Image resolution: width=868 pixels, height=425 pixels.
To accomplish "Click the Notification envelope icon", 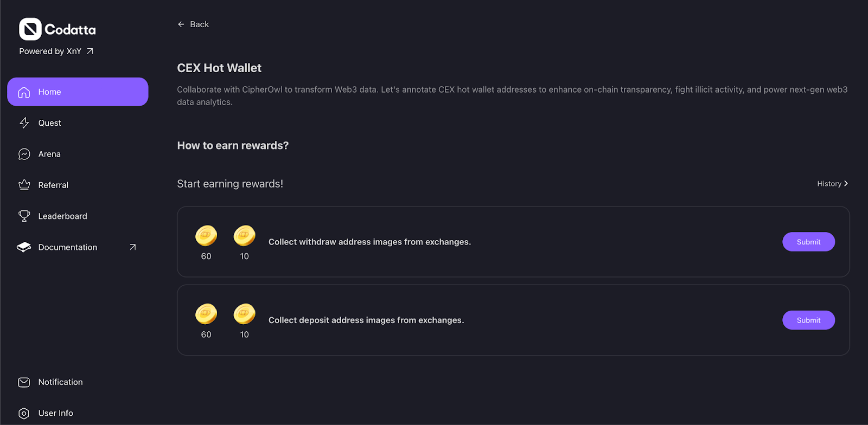I will coord(24,382).
